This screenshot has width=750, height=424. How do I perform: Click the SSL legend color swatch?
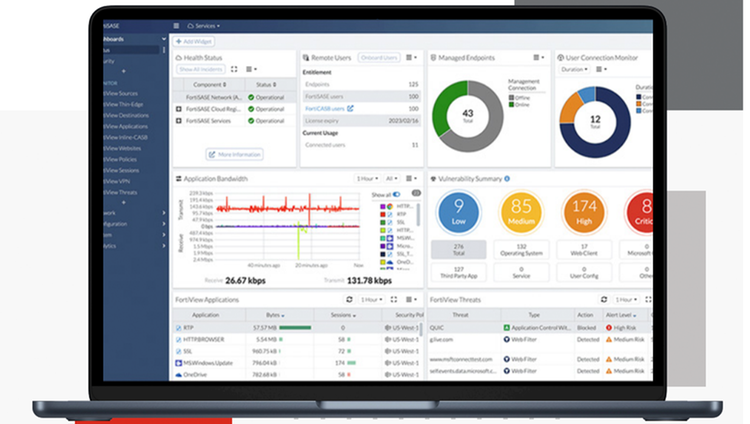pos(383,223)
